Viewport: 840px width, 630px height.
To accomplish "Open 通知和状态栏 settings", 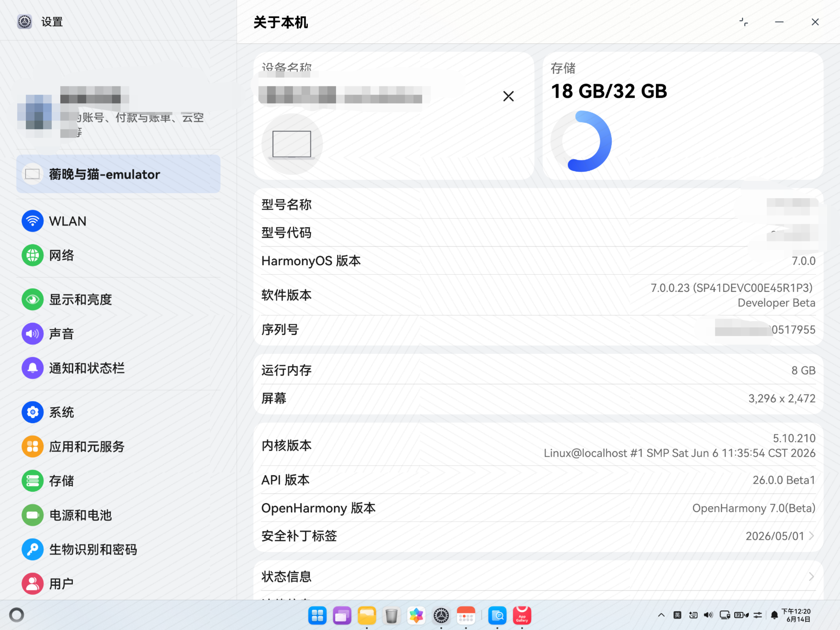I will pyautogui.click(x=118, y=368).
